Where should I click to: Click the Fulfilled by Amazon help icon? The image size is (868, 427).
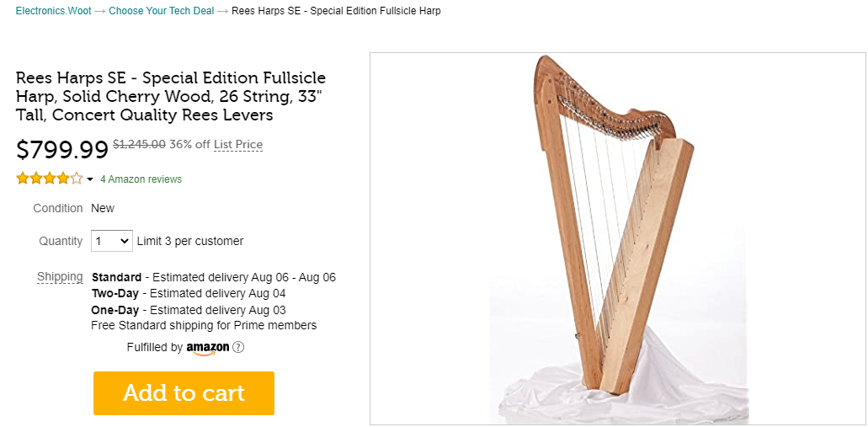(x=238, y=347)
